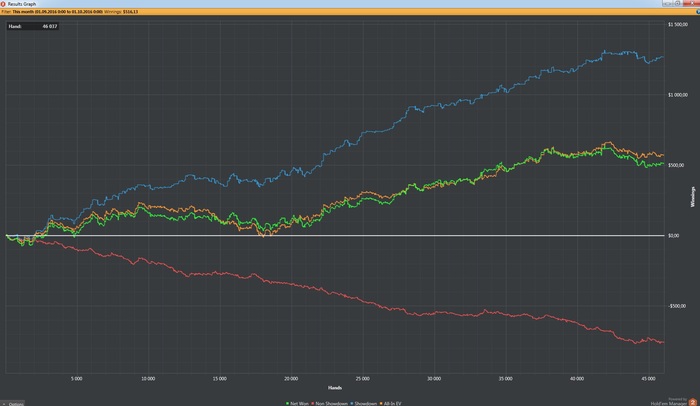This screenshot has height=406, width=700.
Task: Click the 35 000 hands axis label
Action: point(505,379)
